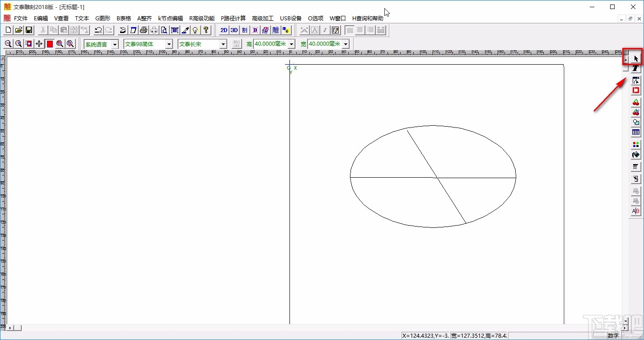The height and width of the screenshot is (340, 644).
Task: Click the move/pan four-arrow icon
Action: pyautogui.click(x=39, y=44)
